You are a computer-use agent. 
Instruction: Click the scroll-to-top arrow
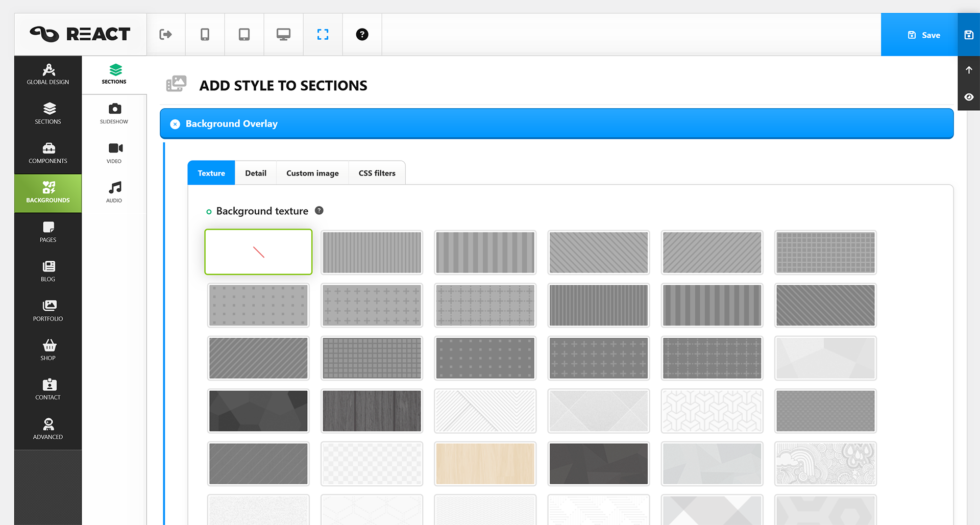[x=969, y=70]
